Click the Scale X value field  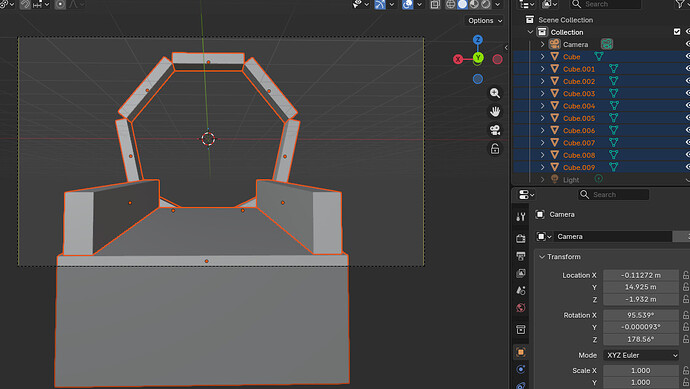(x=641, y=371)
